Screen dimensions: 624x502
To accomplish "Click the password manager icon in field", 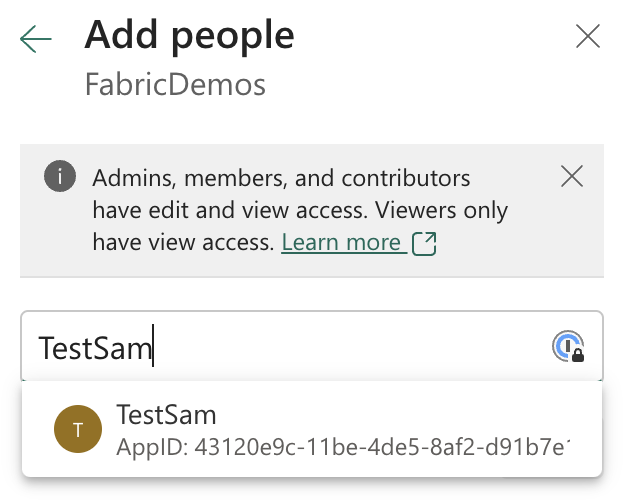I will point(568,346).
